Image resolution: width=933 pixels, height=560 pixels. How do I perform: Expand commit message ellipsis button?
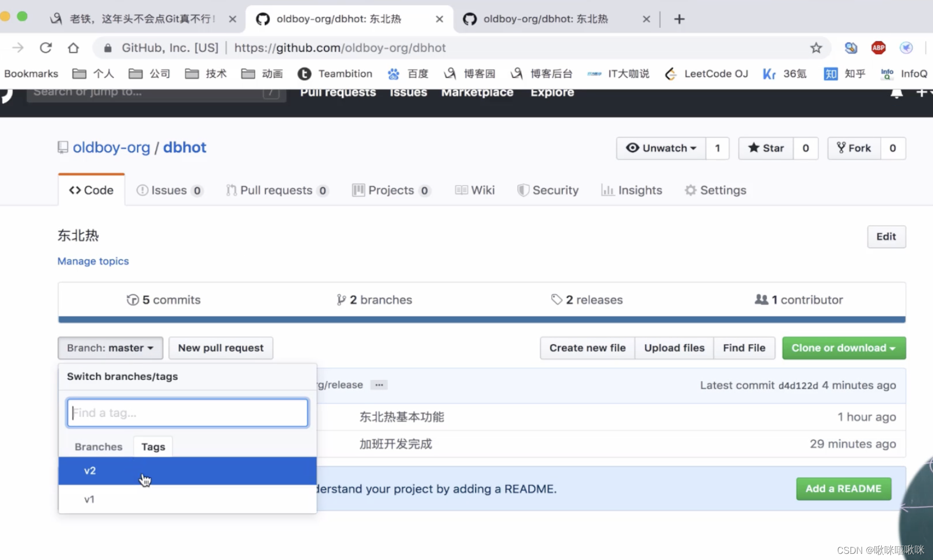379,385
